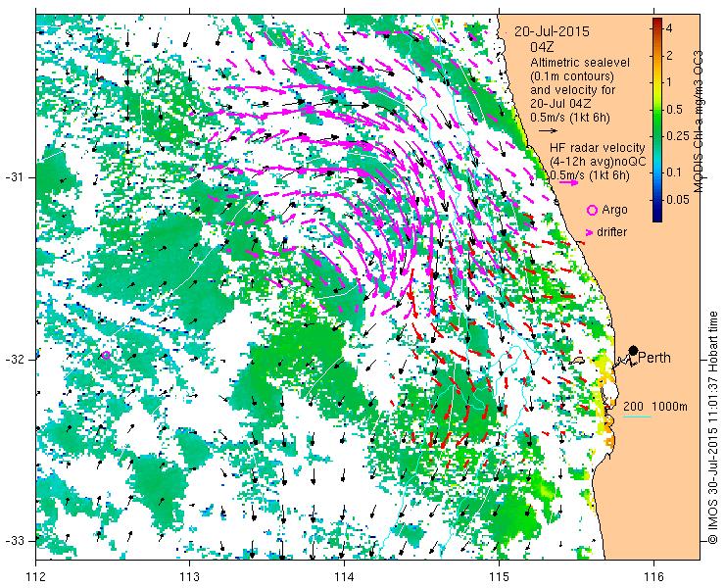Click the '04Z' time label
Image resolution: width=725 pixels, height=588 pixels.
tap(542, 47)
